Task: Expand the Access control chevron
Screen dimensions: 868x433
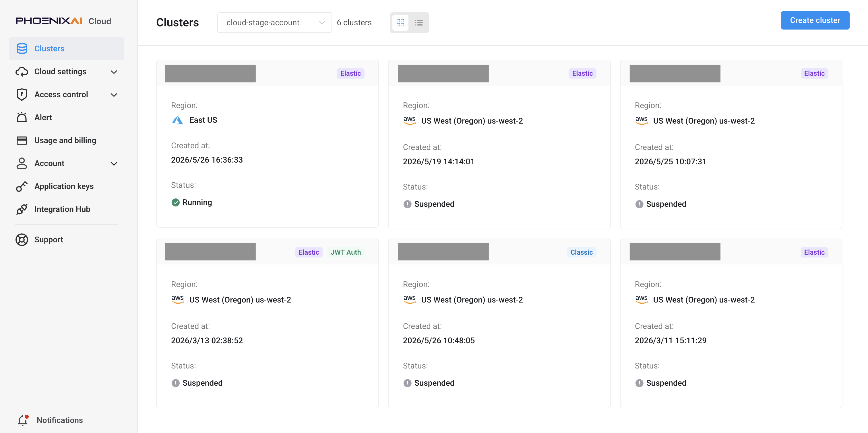Action: (114, 95)
